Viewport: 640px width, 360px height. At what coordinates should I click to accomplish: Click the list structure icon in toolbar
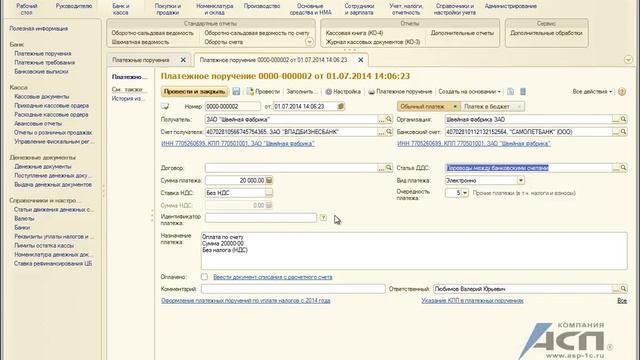[523, 91]
